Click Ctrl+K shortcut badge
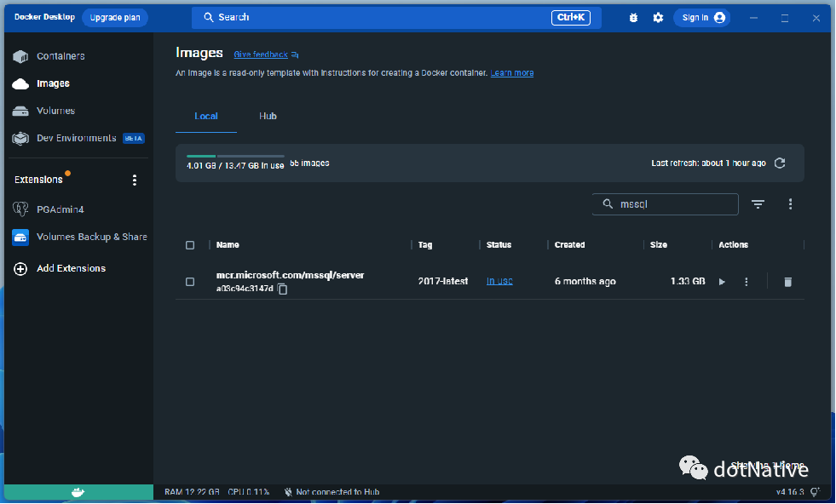The height and width of the screenshot is (504, 836). tap(570, 18)
